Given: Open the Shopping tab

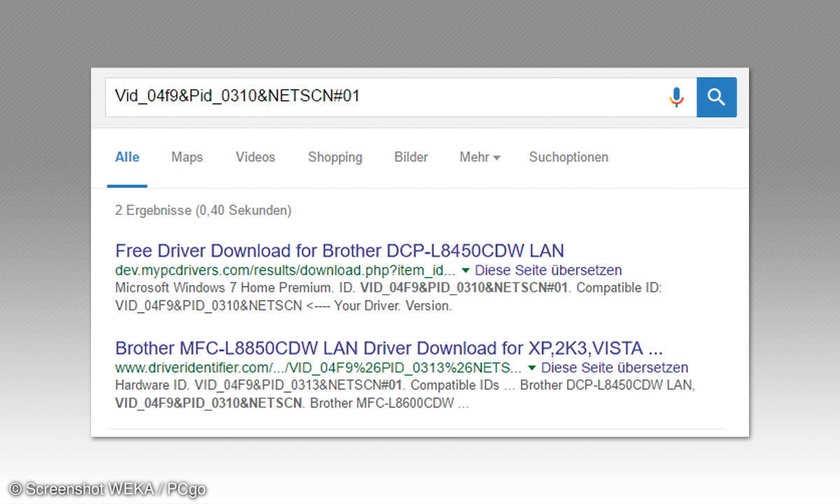Looking at the screenshot, I should [x=335, y=157].
